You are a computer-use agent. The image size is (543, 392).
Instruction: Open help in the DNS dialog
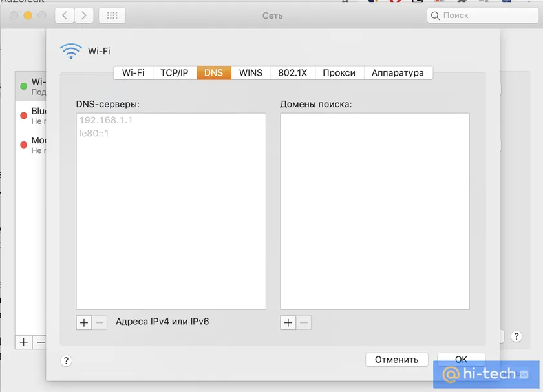[66, 360]
